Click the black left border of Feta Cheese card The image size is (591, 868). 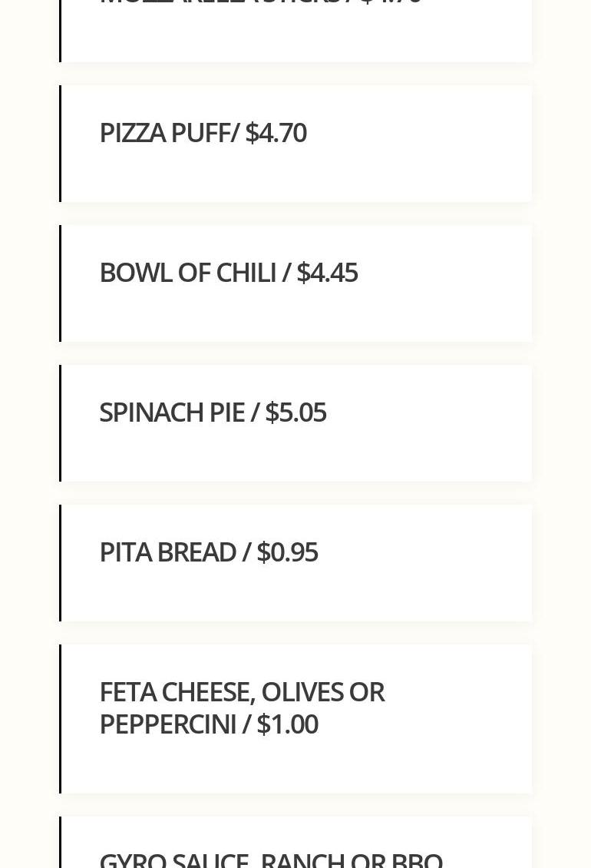click(61, 719)
